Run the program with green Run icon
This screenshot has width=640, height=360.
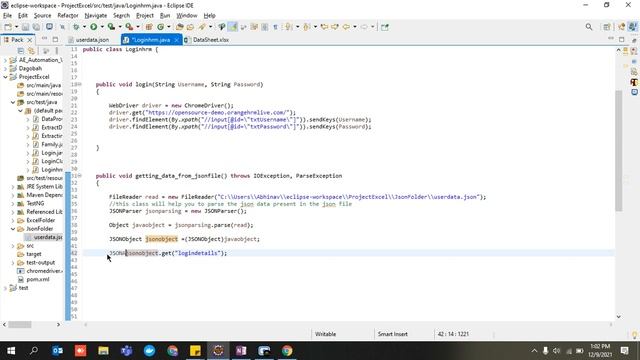pos(94,27)
